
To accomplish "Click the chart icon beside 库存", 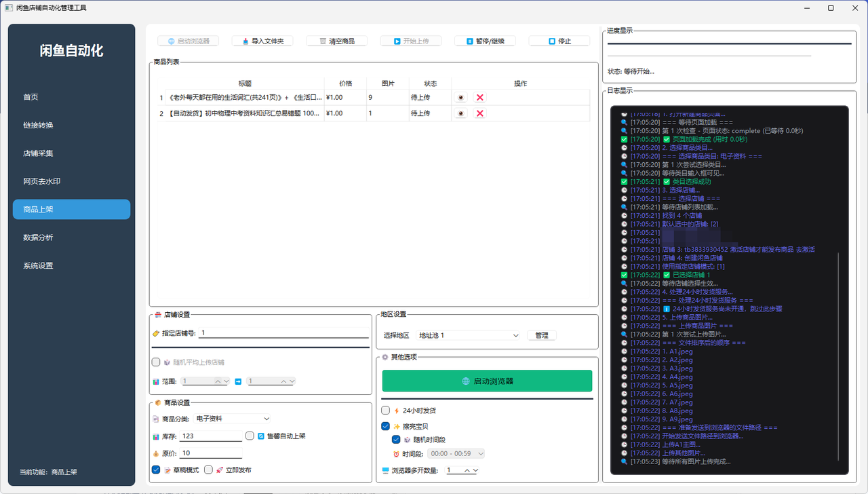I will [x=156, y=436].
